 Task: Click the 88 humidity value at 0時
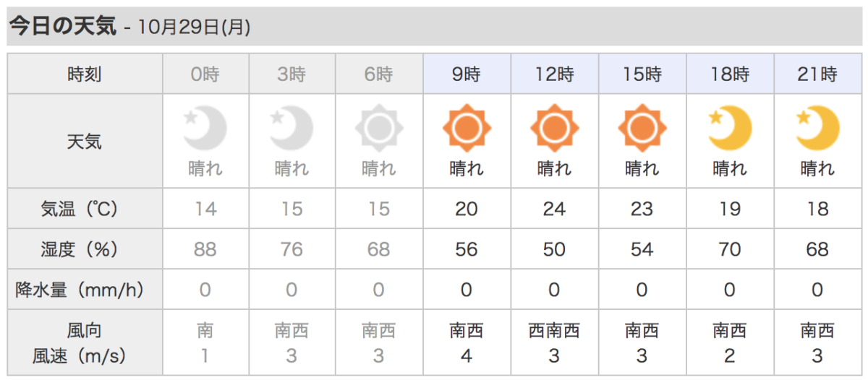click(x=205, y=250)
